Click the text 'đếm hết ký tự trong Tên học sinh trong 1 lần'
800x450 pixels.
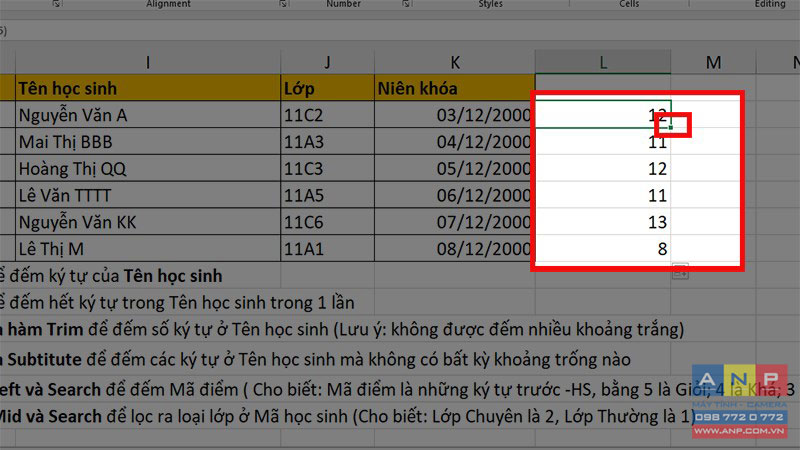point(182,303)
